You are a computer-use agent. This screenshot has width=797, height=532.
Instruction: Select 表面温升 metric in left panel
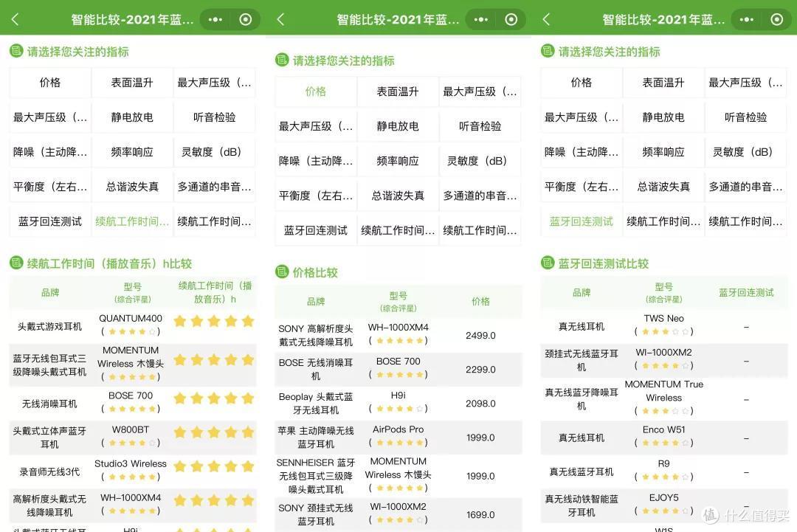(x=132, y=83)
